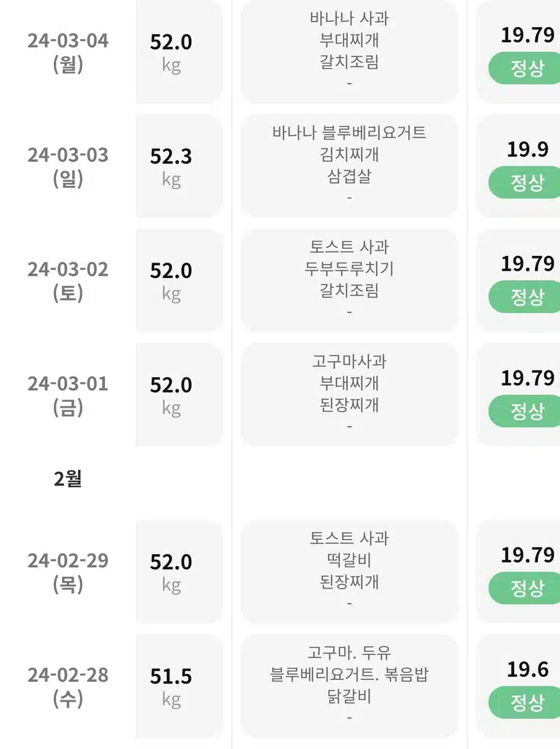This screenshot has width=560, height=749.
Task: Open the weight card for 24-03-02
Action: tap(179, 280)
